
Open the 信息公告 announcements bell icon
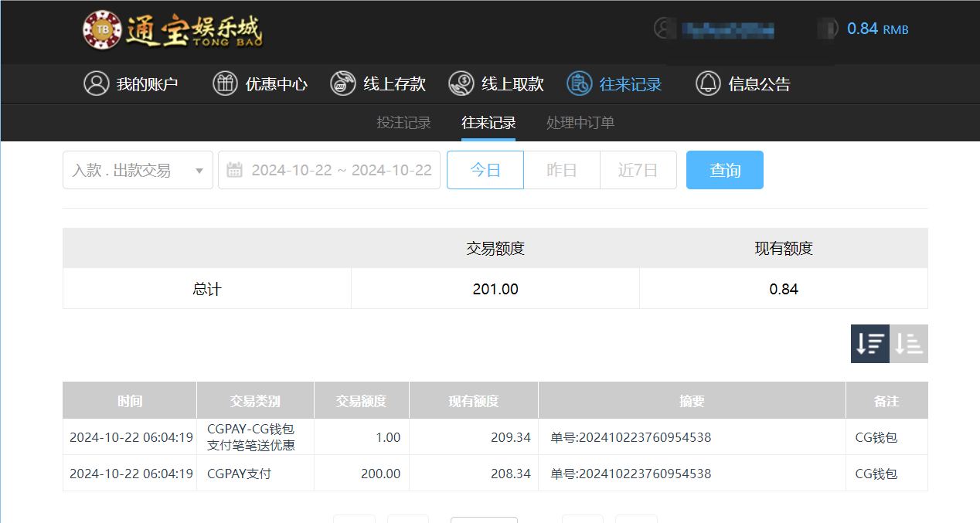pos(708,83)
